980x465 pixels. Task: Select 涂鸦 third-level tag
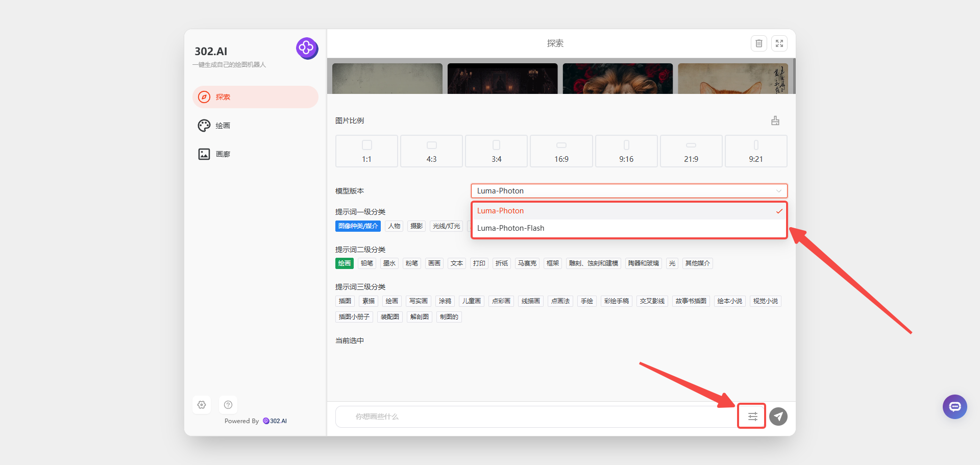coord(445,301)
